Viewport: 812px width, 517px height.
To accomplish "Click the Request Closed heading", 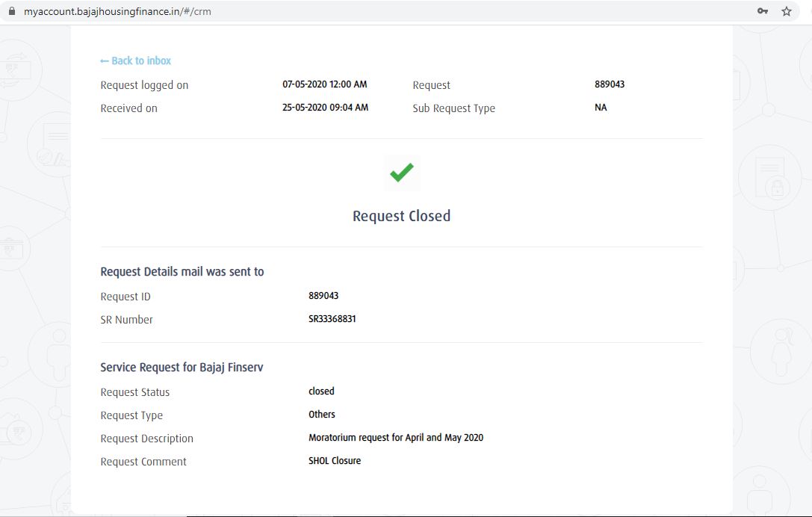I will [401, 216].
